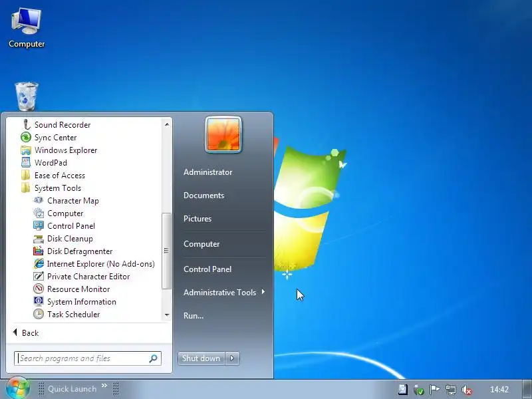The height and width of the screenshot is (399, 532).
Task: Click the network tray icon
Action: pyautogui.click(x=451, y=390)
